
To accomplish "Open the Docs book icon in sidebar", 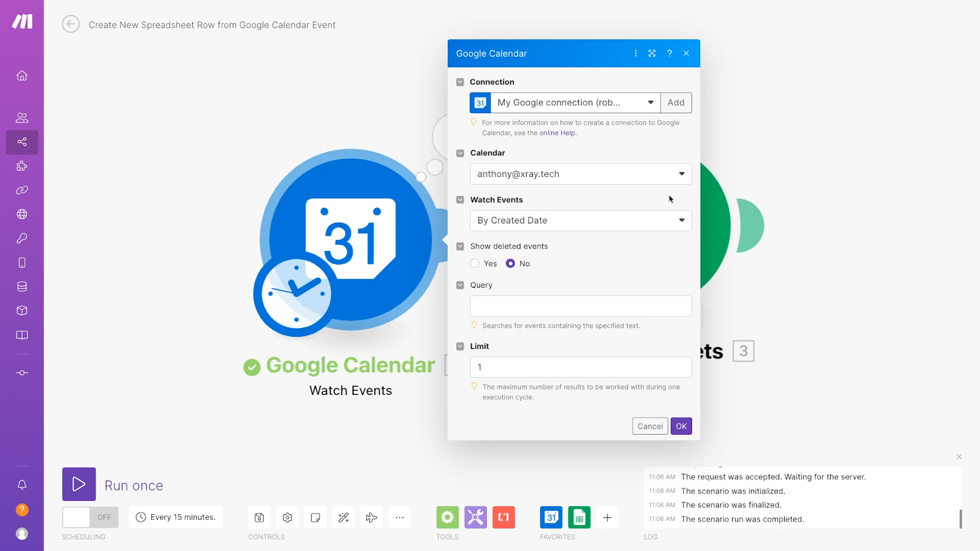I will 22,335.
